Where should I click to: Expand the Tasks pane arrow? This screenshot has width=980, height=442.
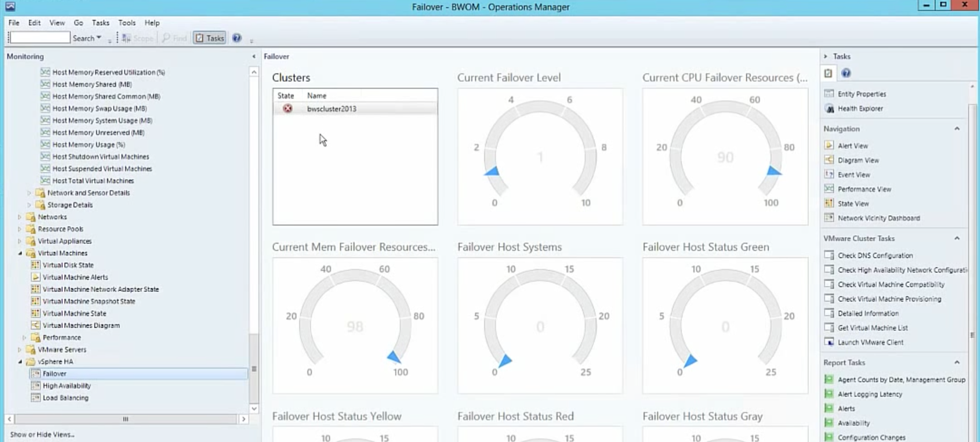pos(825,56)
